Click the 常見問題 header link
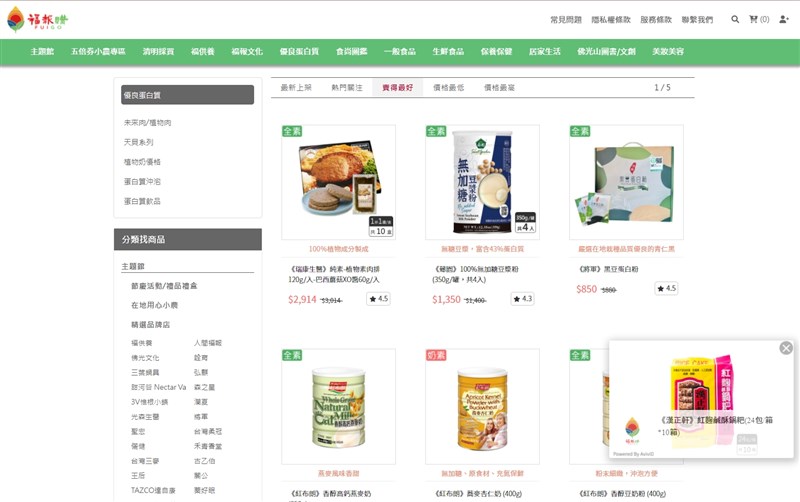The width and height of the screenshot is (800, 502). (x=566, y=19)
